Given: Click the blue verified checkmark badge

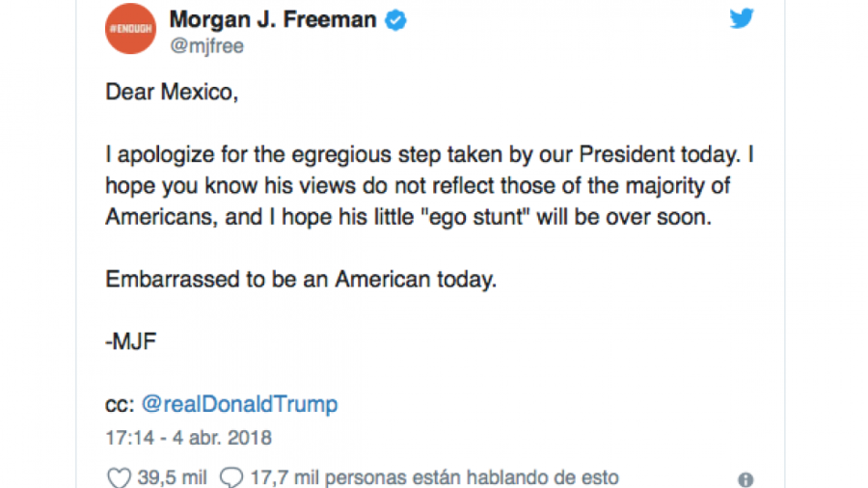Looking at the screenshot, I should pos(395,20).
